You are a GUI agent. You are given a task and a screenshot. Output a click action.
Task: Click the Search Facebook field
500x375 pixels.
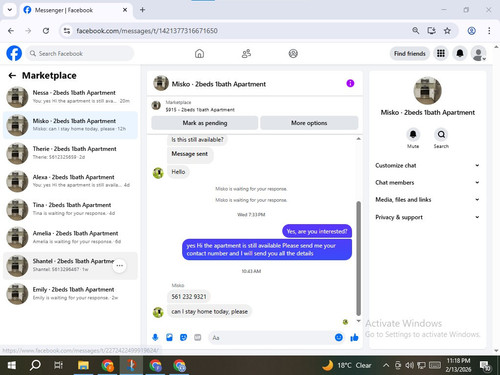click(x=80, y=53)
